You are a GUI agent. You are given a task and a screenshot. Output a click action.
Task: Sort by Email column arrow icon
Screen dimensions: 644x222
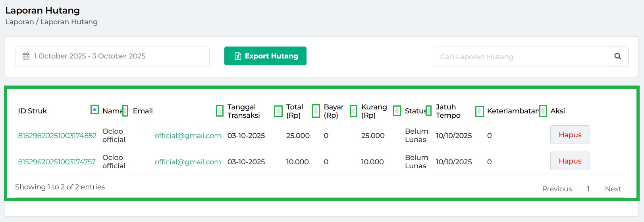click(x=220, y=111)
